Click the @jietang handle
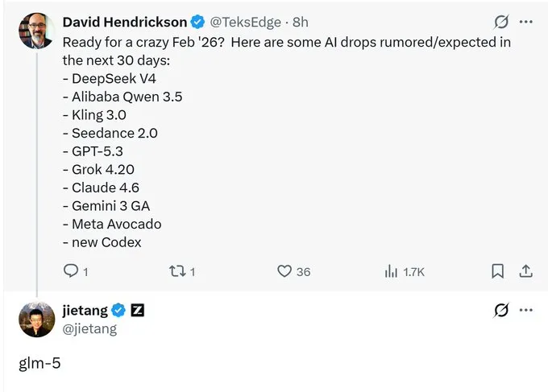The image size is (548, 392). (89, 328)
